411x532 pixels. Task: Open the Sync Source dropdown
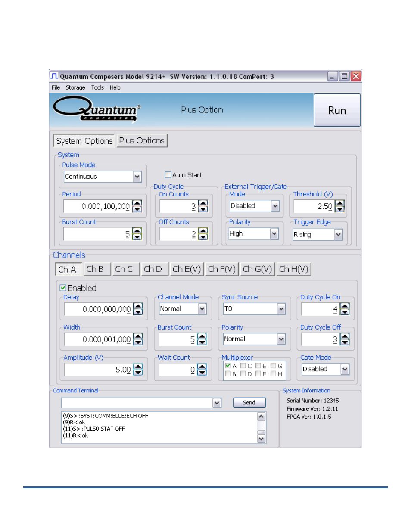pyautogui.click(x=281, y=309)
